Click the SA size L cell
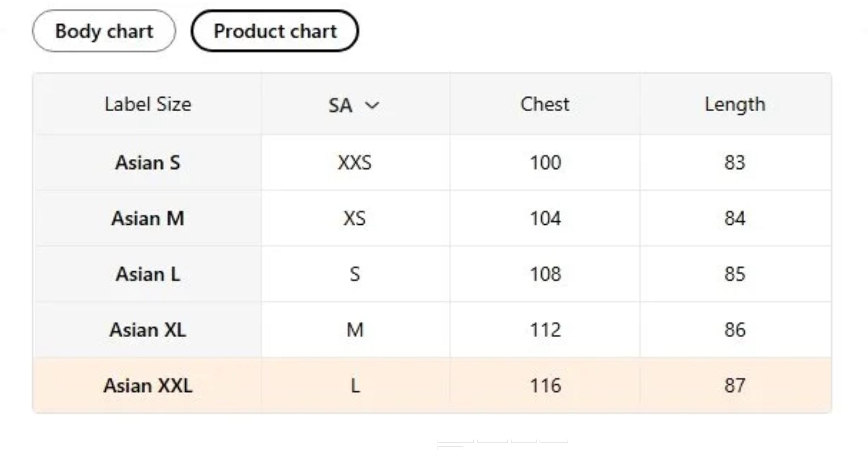This screenshot has height=450, width=868. click(x=355, y=386)
